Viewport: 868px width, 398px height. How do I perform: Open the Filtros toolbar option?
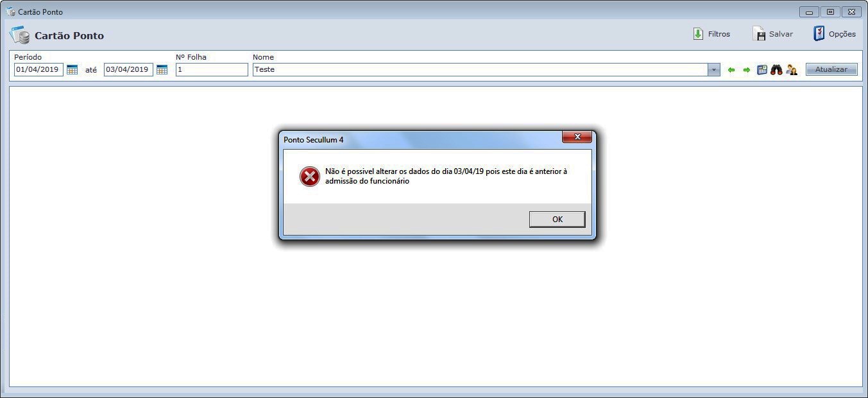tap(711, 34)
